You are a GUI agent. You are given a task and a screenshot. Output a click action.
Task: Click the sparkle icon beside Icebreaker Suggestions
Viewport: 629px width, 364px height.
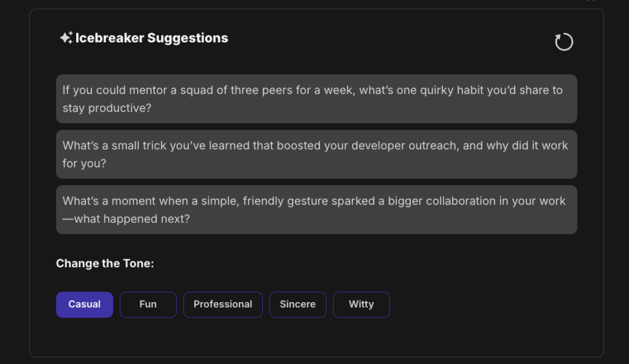66,38
